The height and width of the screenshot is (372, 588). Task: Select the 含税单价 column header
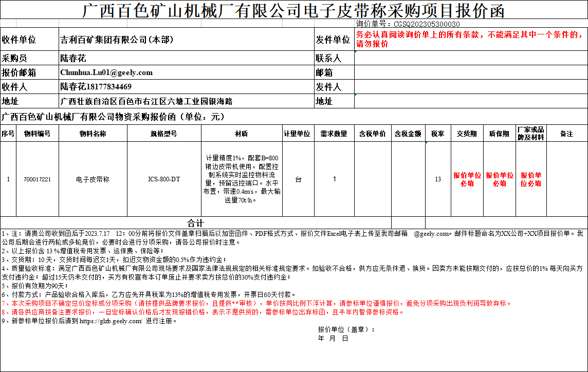click(x=372, y=134)
